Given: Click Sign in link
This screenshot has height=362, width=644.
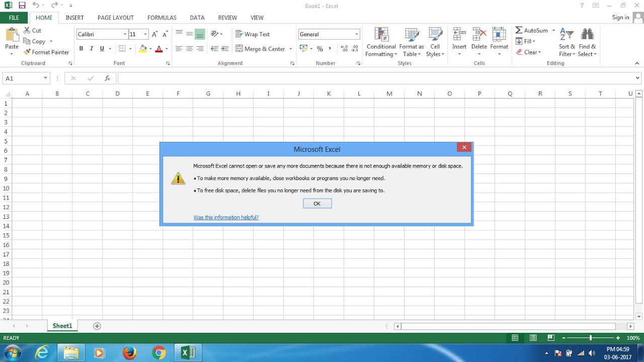Looking at the screenshot, I should pyautogui.click(x=620, y=18).
